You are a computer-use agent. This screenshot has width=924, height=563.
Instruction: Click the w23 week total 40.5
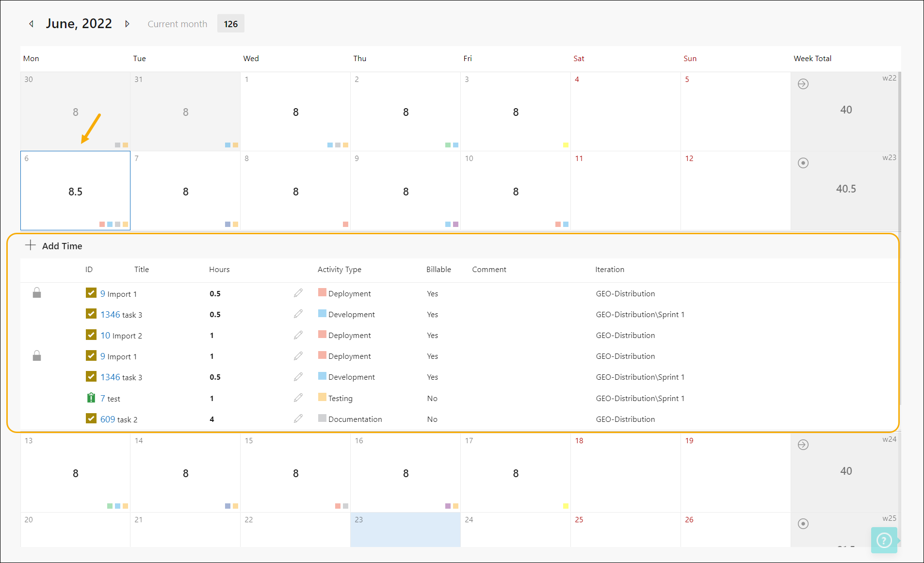pyautogui.click(x=846, y=189)
